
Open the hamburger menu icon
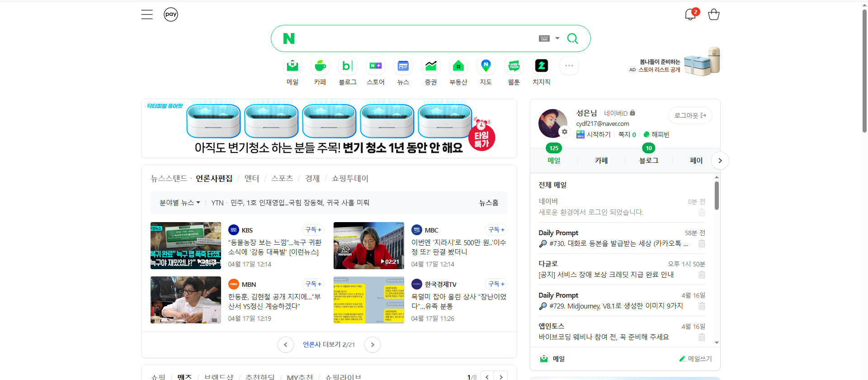[x=147, y=14]
